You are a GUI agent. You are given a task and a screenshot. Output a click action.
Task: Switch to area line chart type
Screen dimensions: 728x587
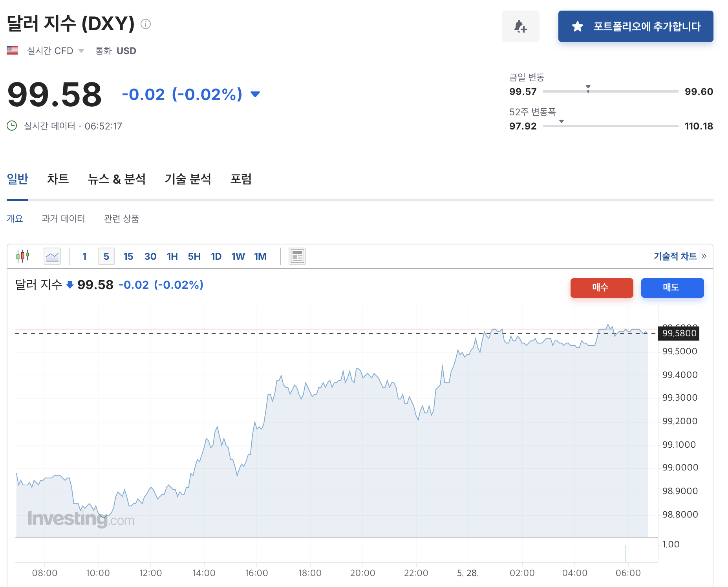pyautogui.click(x=52, y=256)
